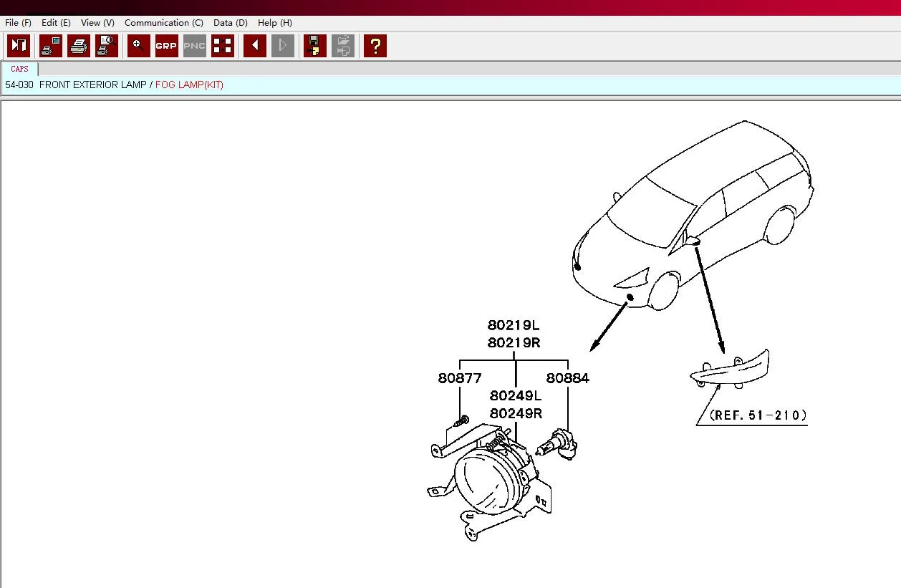Click the print screen image icon
The image size is (901, 588).
coord(50,46)
